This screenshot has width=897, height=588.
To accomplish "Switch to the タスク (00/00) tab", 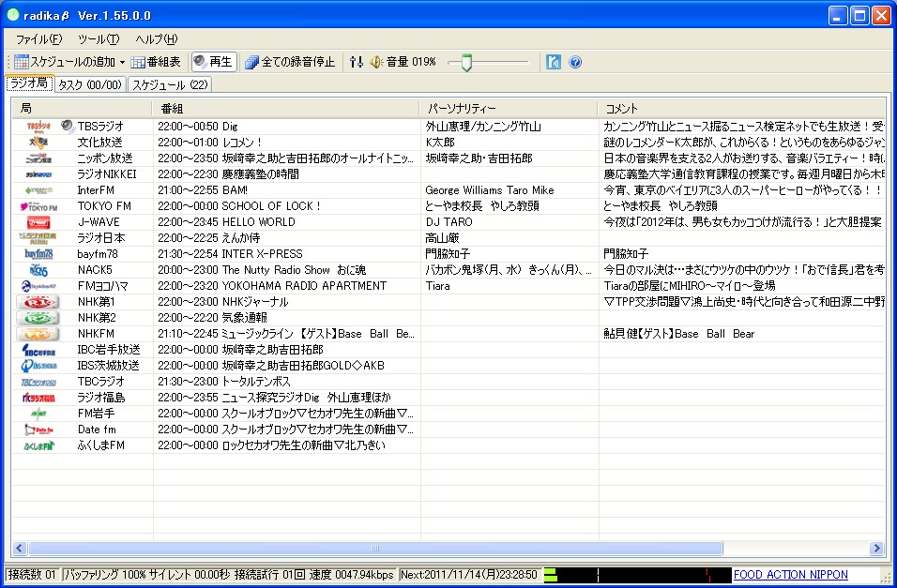I will pyautogui.click(x=90, y=84).
